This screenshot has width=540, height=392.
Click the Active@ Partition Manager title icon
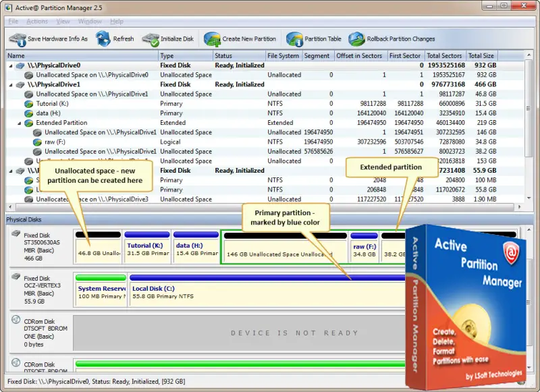(x=9, y=7)
